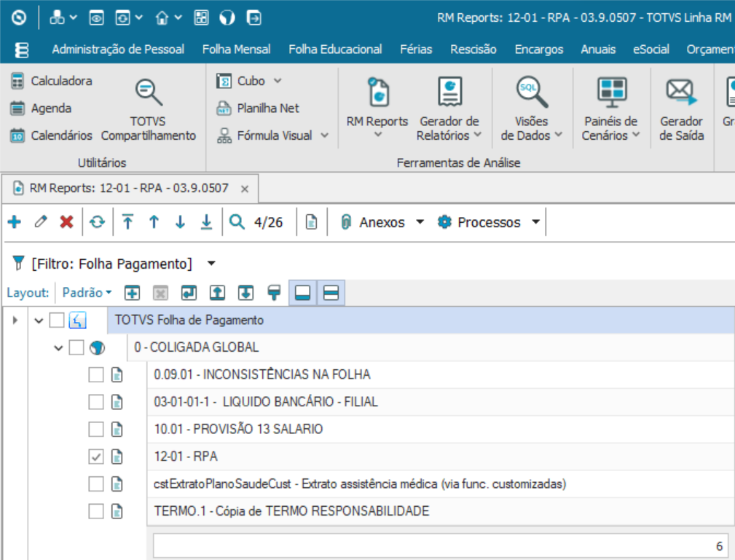Open the Processos dropdown

[536, 221]
